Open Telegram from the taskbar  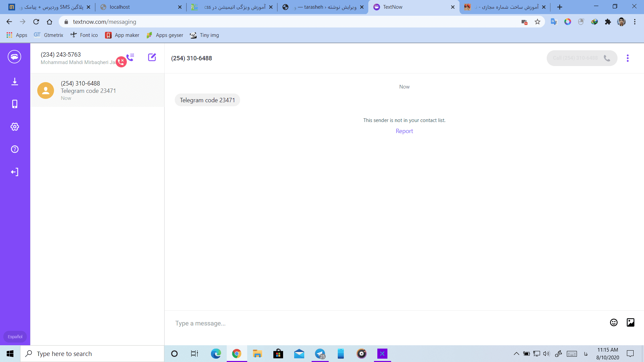pyautogui.click(x=320, y=354)
